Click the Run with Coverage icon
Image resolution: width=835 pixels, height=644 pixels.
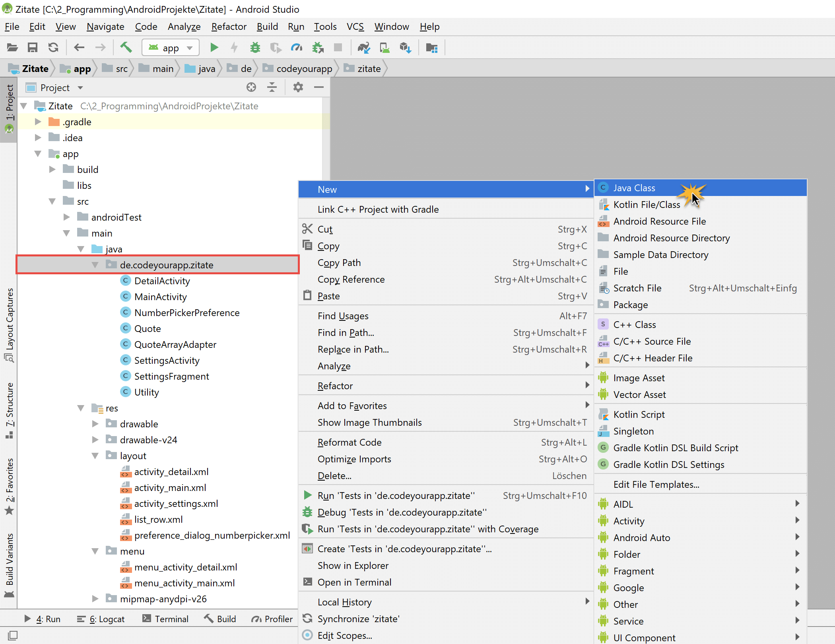pyautogui.click(x=276, y=48)
